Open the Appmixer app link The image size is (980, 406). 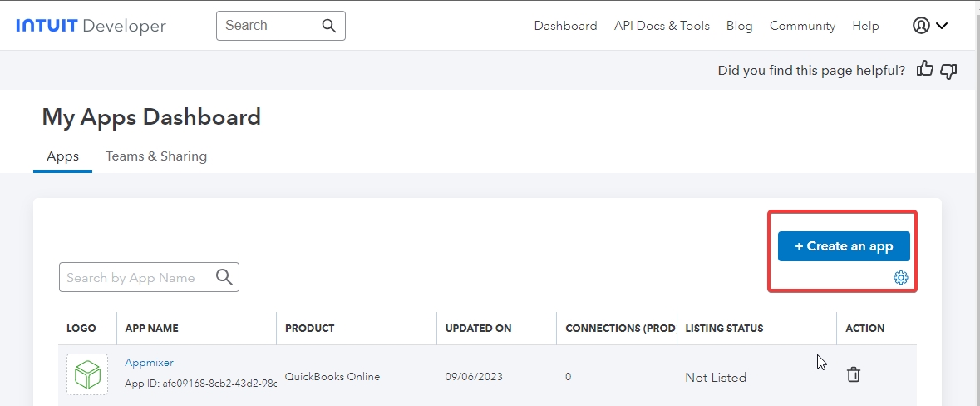149,363
